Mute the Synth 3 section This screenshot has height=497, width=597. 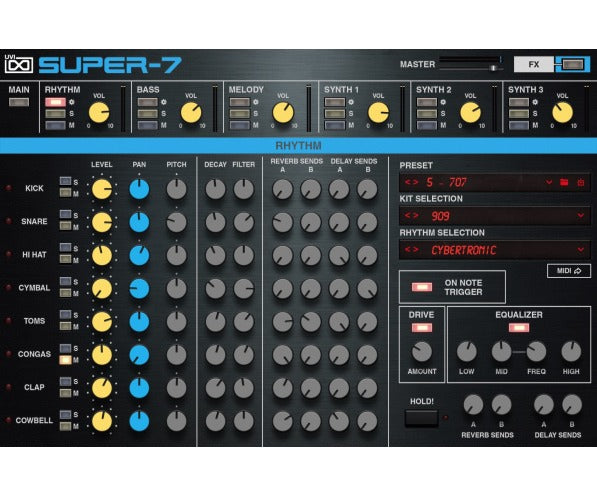tap(519, 125)
